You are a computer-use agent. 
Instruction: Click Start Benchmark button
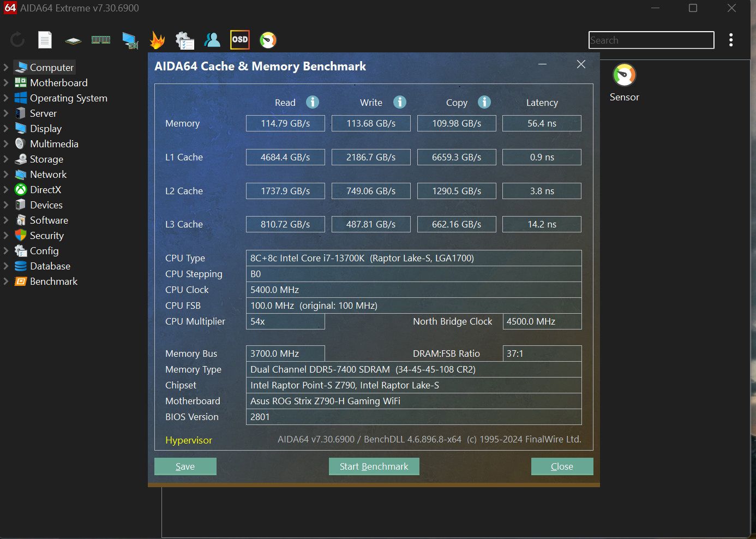(374, 466)
